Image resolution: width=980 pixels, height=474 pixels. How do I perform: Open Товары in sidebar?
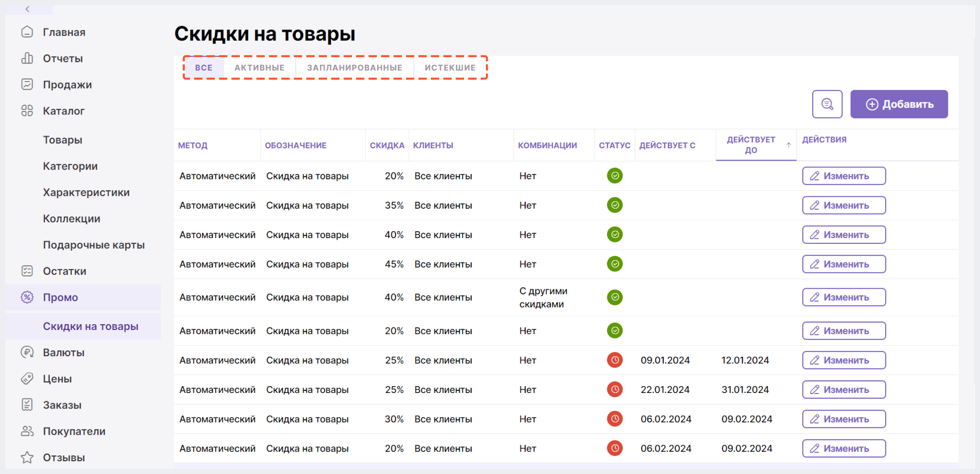(62, 140)
